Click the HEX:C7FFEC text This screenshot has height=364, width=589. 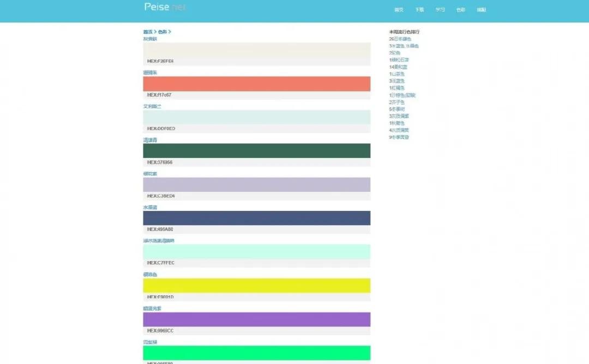[x=160, y=263]
